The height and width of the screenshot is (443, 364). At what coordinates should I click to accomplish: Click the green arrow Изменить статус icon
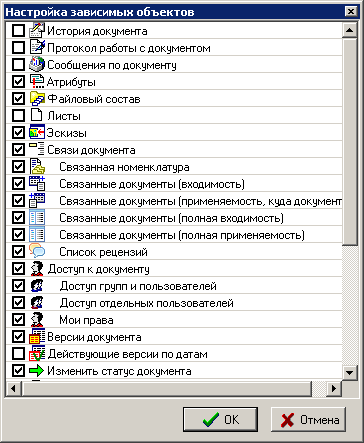pos(37,370)
